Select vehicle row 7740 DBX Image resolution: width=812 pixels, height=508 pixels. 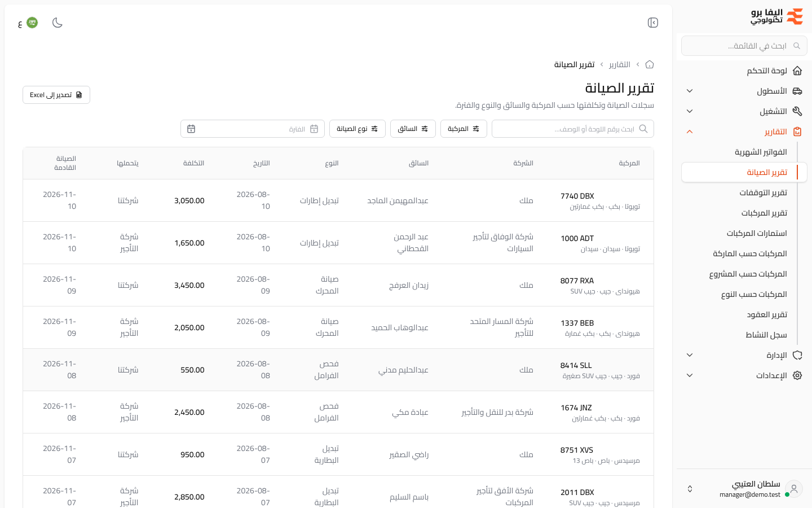[x=338, y=200]
